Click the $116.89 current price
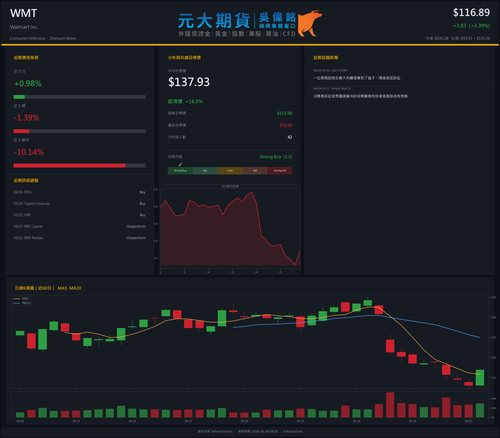This screenshot has width=500, height=438. [471, 13]
